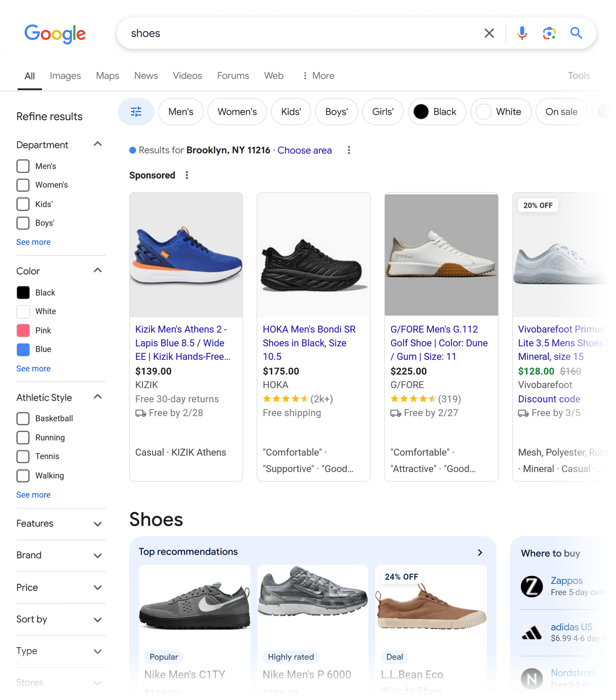Expand the Features filter section
616x700 pixels.
(97, 524)
